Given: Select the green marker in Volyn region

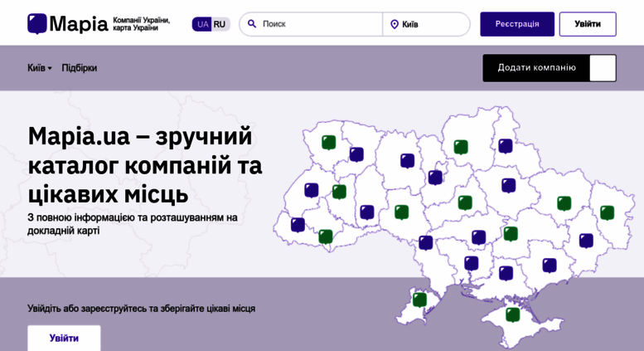Looking at the screenshot, I should pyautogui.click(x=328, y=143).
